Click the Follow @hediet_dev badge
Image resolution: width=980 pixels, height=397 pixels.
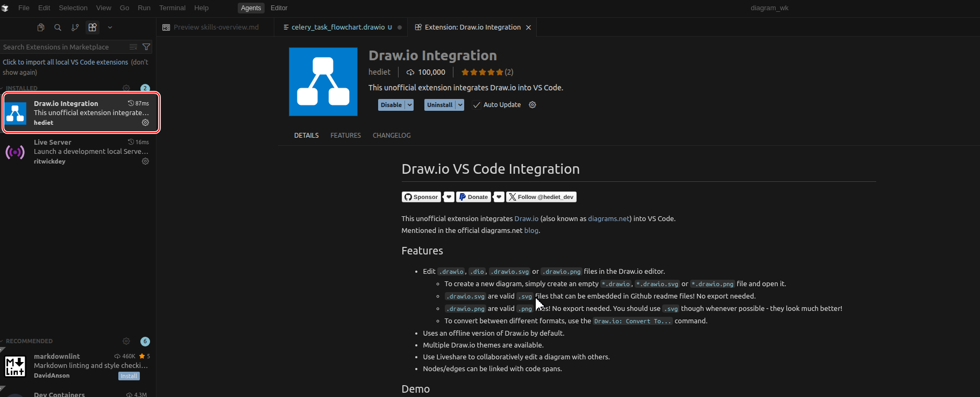[x=542, y=197]
